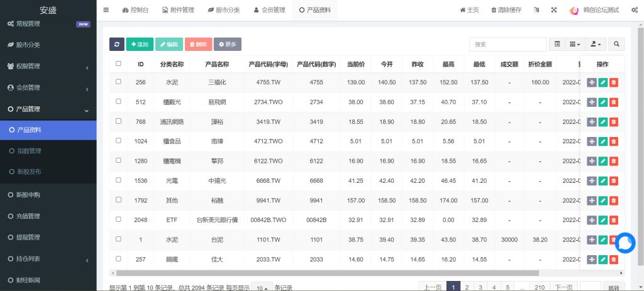
Task: Open the columns grid dropdown
Action: tap(575, 45)
